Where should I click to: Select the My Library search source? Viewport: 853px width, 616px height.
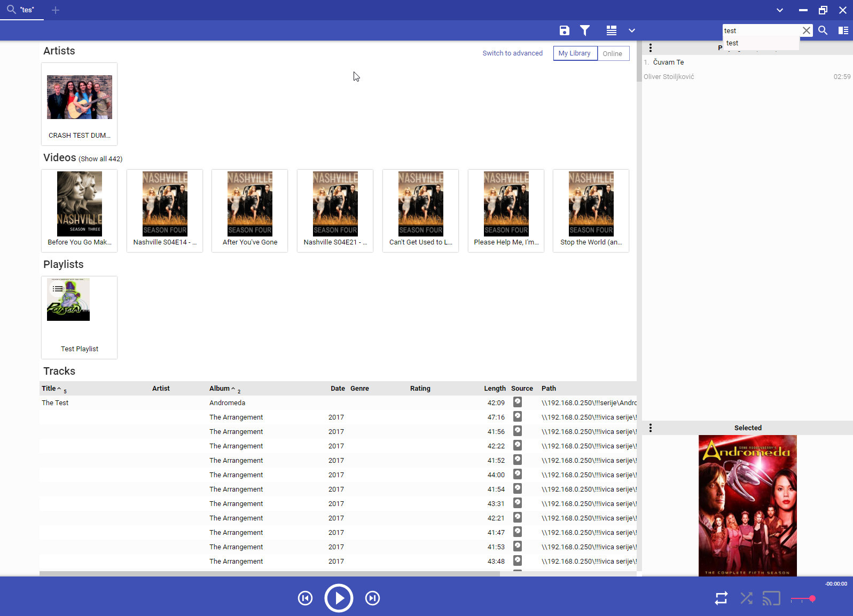575,53
